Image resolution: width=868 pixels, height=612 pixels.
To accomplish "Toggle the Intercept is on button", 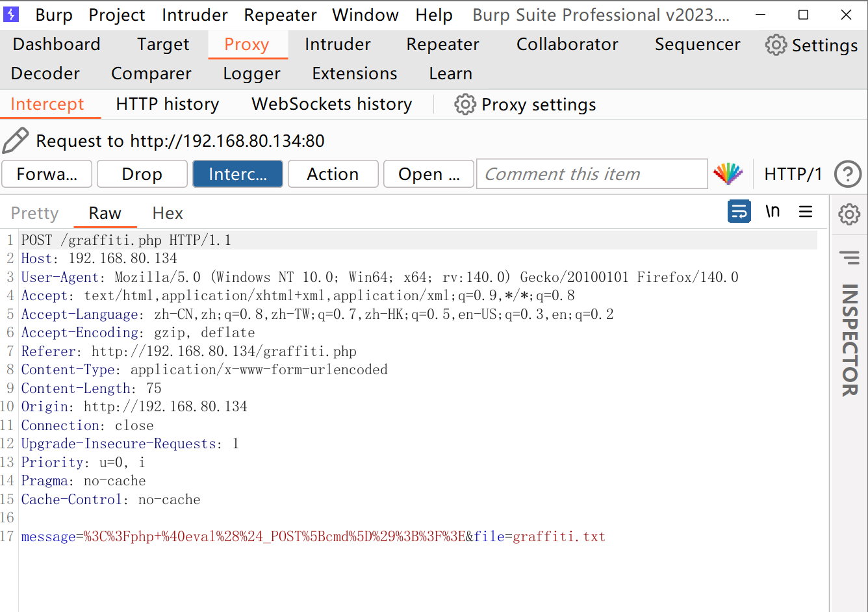I will [x=238, y=174].
